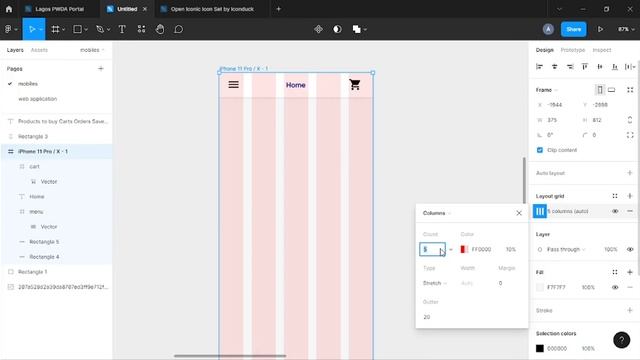Switch to the Inspect tab
This screenshot has height=360, width=640.
coord(602,50)
